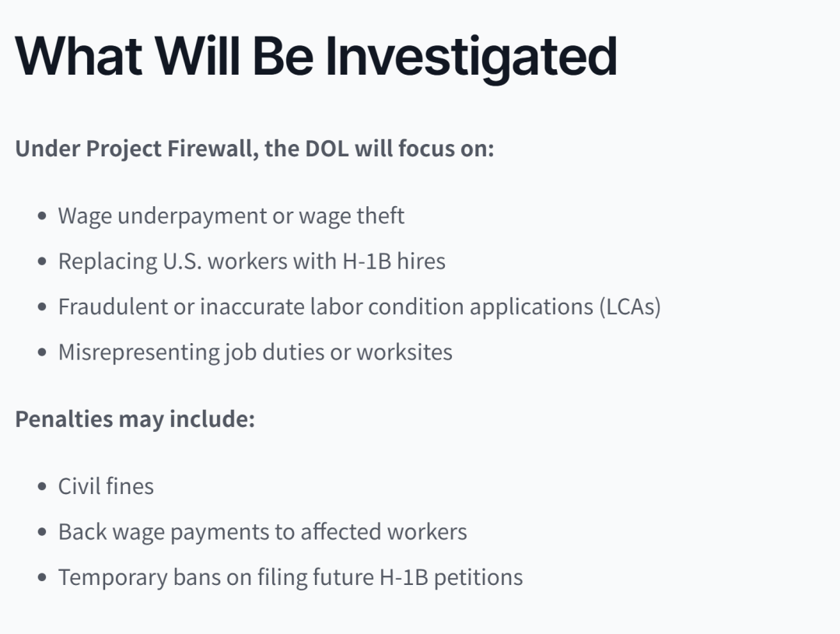Click the 'What Will Be Investigated' heading
Viewport: 840px width, 634px height.
point(316,56)
